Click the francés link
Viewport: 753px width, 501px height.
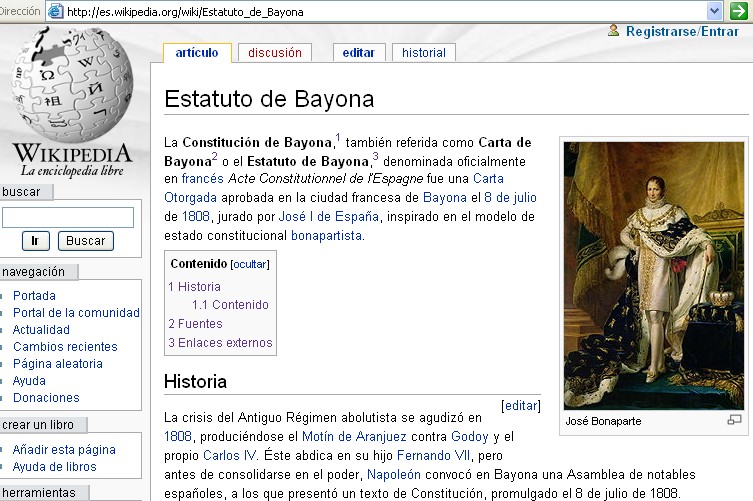click(x=203, y=179)
